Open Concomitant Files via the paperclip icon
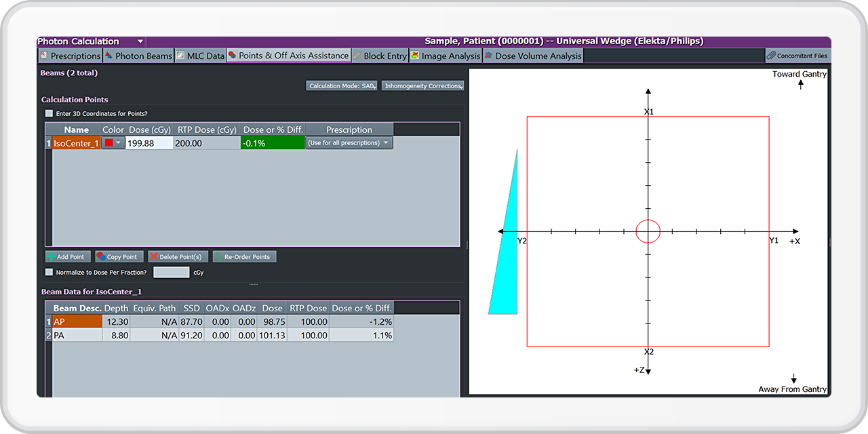The image size is (868, 434). (x=771, y=56)
